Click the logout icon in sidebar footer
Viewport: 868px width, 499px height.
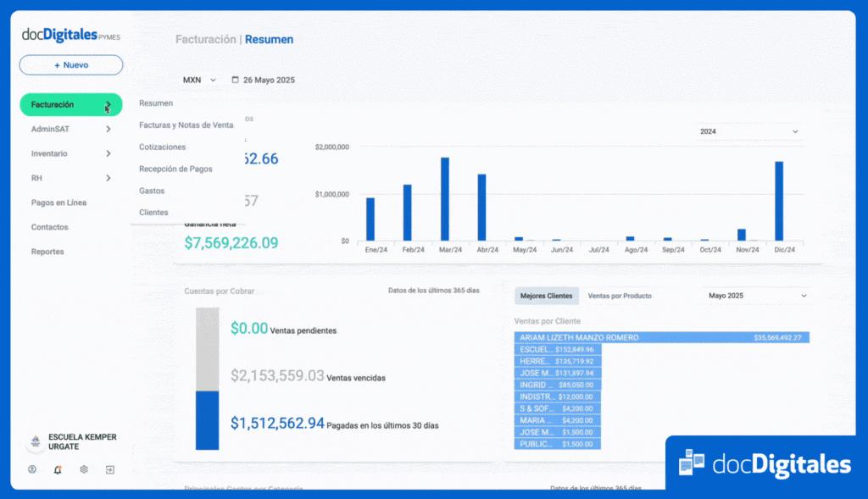click(x=109, y=469)
